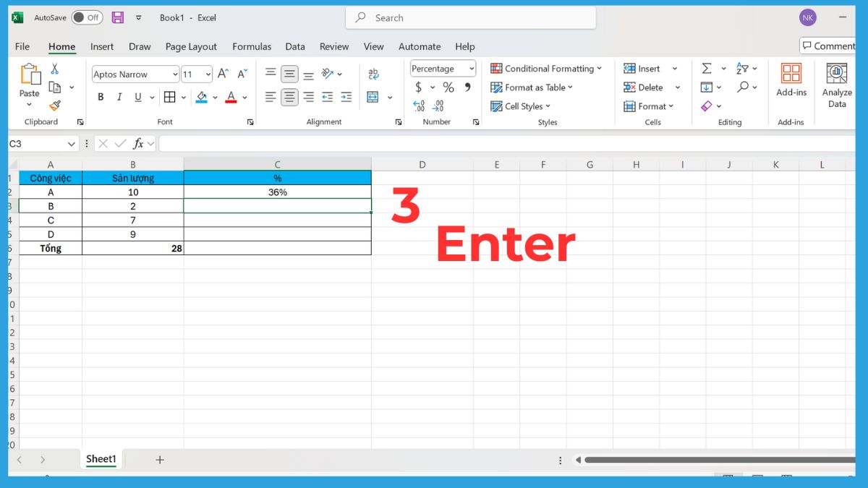
Task: Apply the Accounting number format dollar icon
Action: (x=420, y=87)
